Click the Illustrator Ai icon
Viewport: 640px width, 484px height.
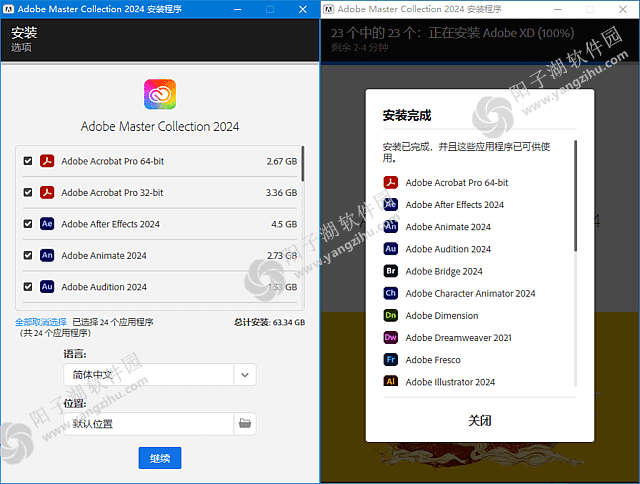click(x=391, y=381)
